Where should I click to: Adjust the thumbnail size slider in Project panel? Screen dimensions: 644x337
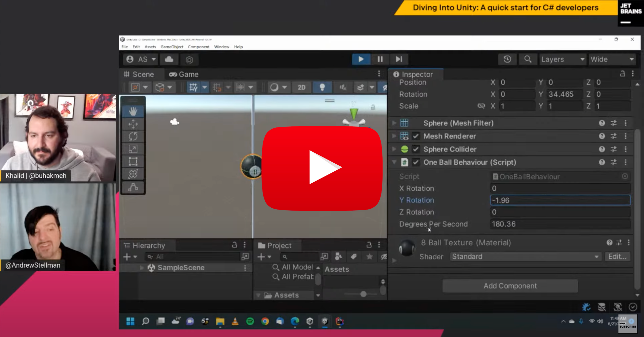click(364, 294)
